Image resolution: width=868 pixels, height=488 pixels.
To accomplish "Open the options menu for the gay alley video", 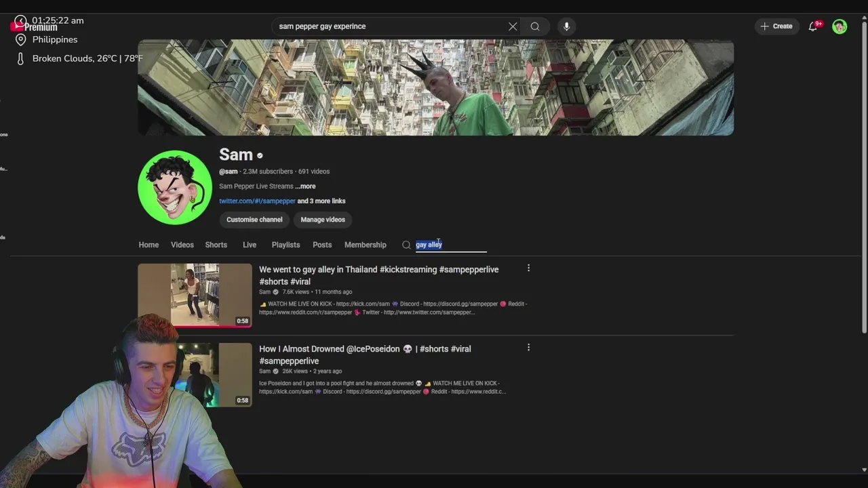I will coord(528,268).
